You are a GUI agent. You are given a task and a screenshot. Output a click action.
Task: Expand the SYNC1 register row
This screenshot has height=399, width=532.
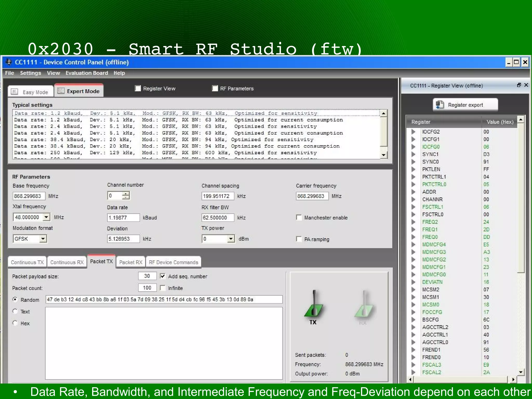coord(413,154)
